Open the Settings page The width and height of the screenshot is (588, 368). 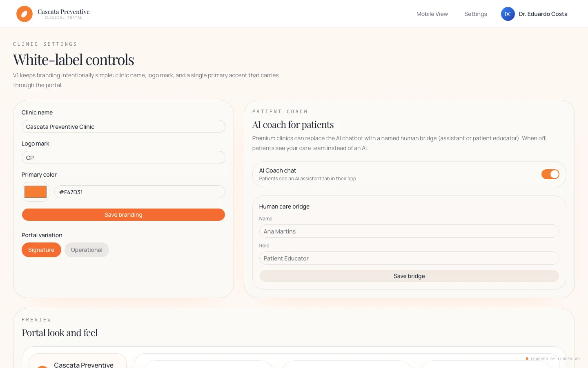(x=476, y=14)
